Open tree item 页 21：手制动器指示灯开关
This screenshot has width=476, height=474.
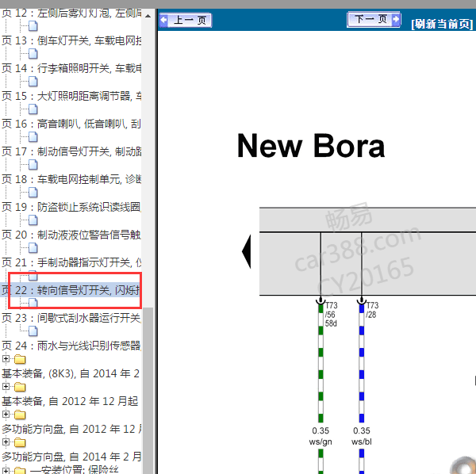(x=71, y=262)
